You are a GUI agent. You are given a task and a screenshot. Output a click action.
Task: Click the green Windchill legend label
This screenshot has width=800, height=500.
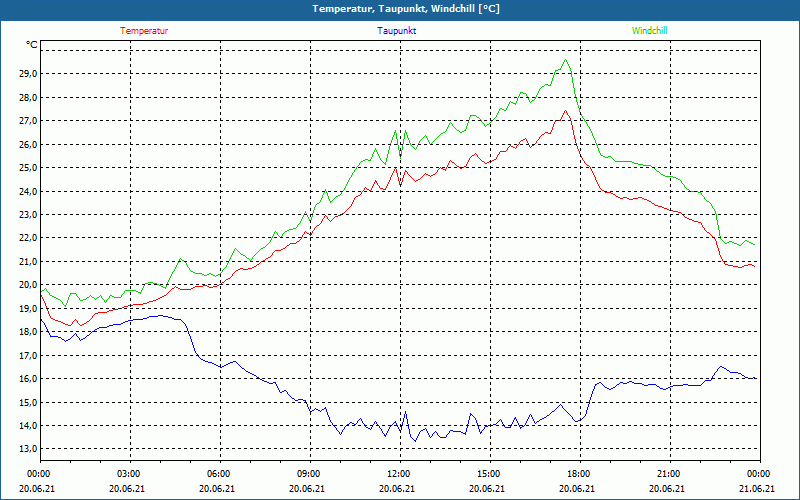(649, 31)
